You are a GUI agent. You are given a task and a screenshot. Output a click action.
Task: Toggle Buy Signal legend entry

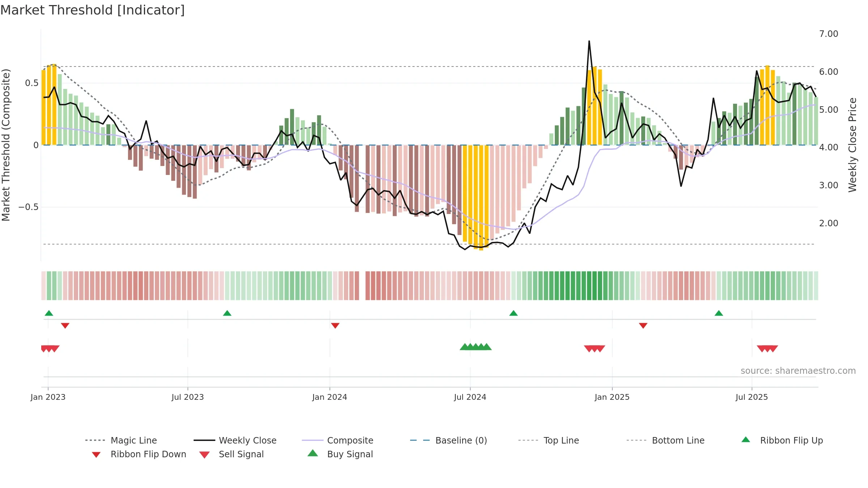pos(340,454)
